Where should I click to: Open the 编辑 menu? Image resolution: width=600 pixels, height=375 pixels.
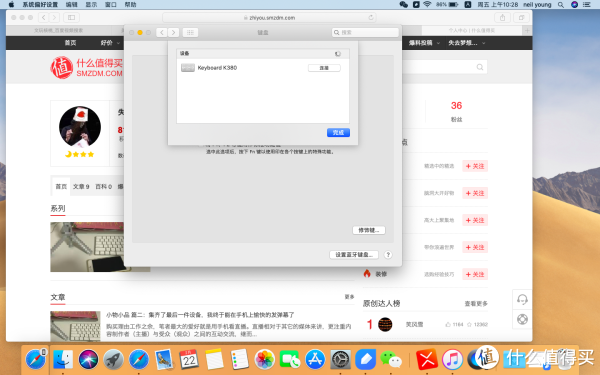click(x=72, y=5)
